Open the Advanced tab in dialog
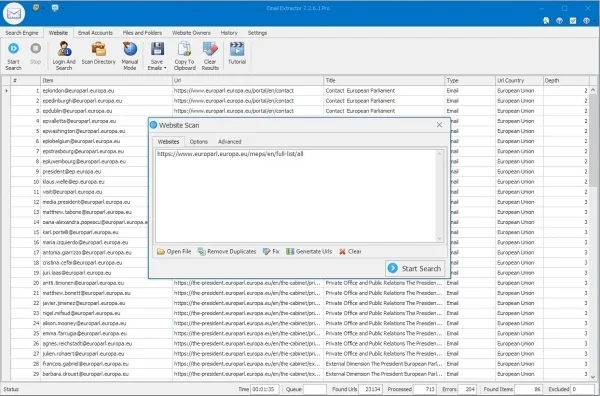600x396 pixels. 230,142
